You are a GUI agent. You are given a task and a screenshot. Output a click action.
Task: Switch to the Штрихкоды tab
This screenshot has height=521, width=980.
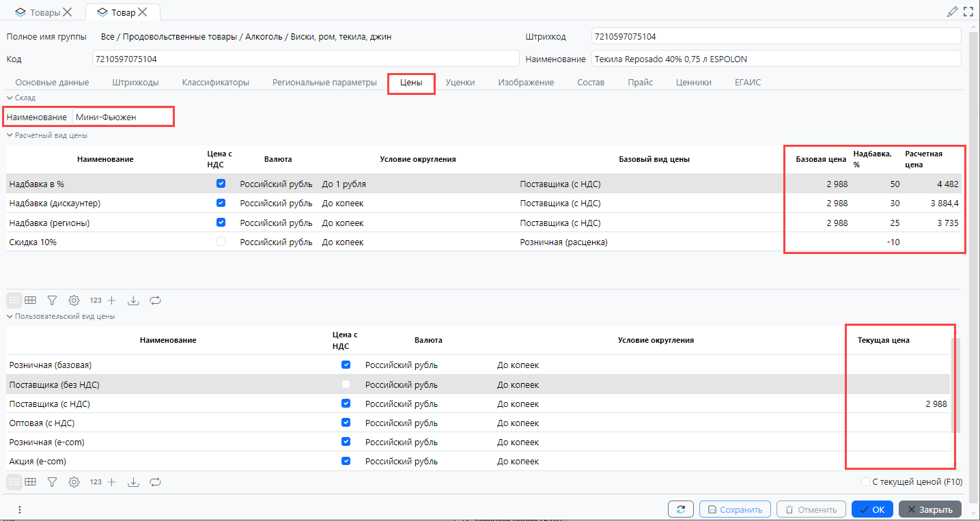coord(135,83)
